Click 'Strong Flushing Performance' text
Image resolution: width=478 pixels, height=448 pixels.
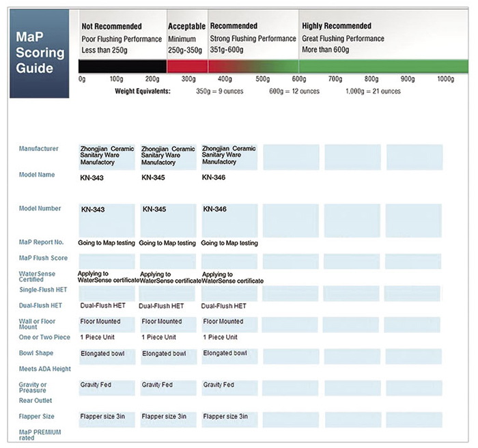(253, 38)
